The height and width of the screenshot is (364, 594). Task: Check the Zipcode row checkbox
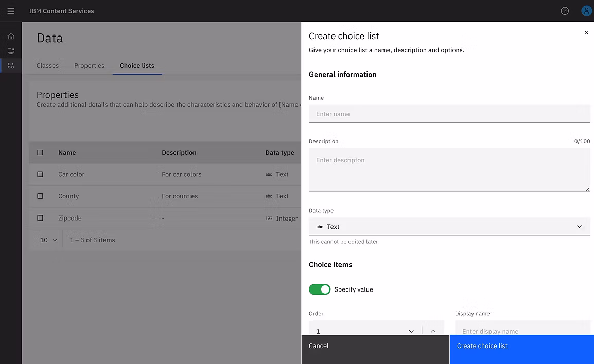pyautogui.click(x=40, y=218)
